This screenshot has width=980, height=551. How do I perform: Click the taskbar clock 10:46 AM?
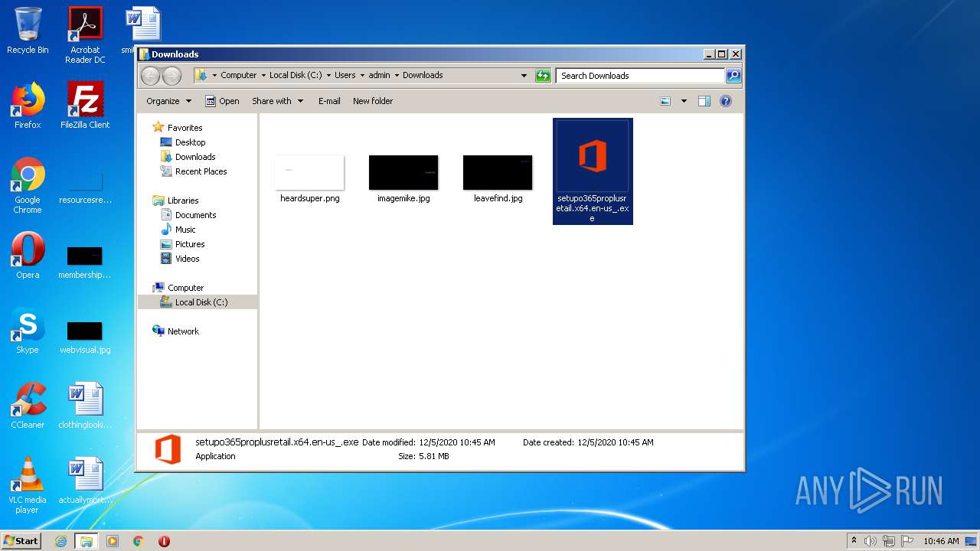pyautogui.click(x=941, y=541)
